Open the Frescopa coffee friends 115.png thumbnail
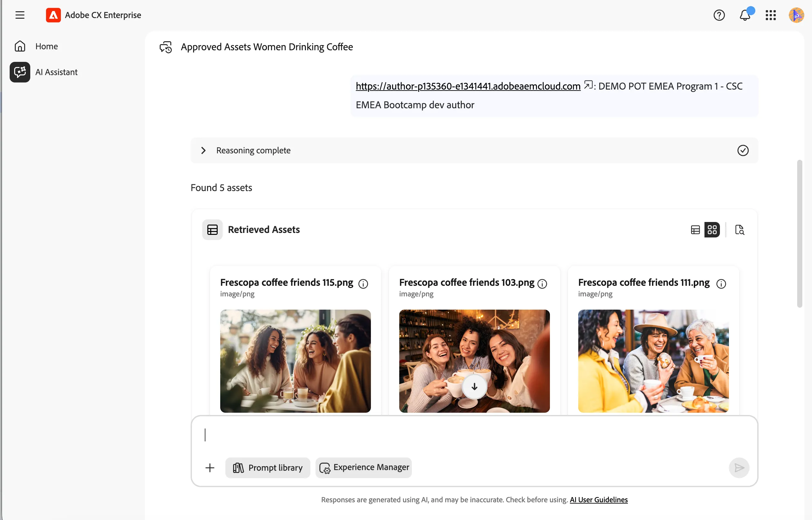The width and height of the screenshot is (812, 520). 295,361
